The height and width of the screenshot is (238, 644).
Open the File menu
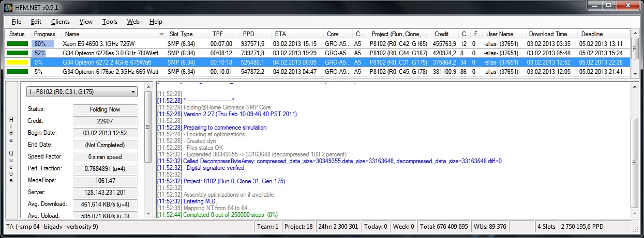[x=16, y=22]
